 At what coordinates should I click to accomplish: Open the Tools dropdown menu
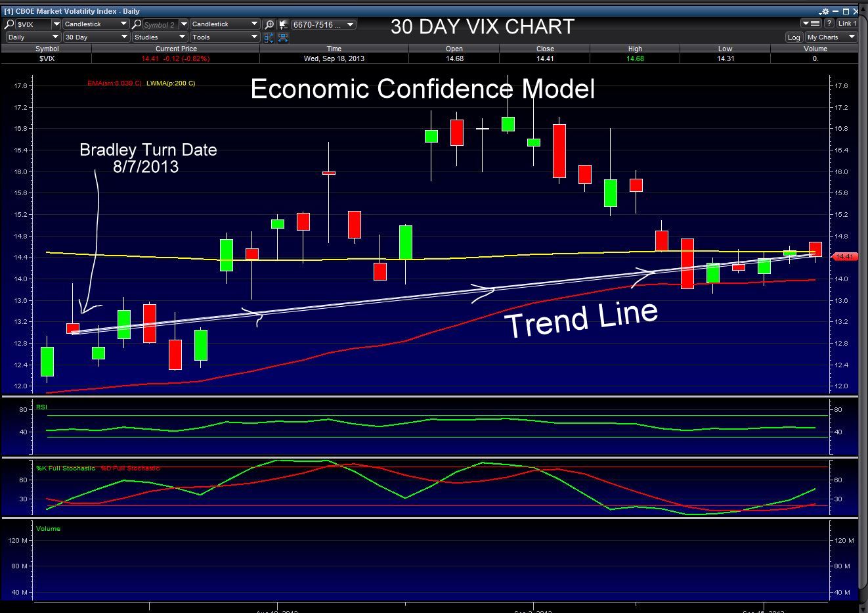pos(225,37)
